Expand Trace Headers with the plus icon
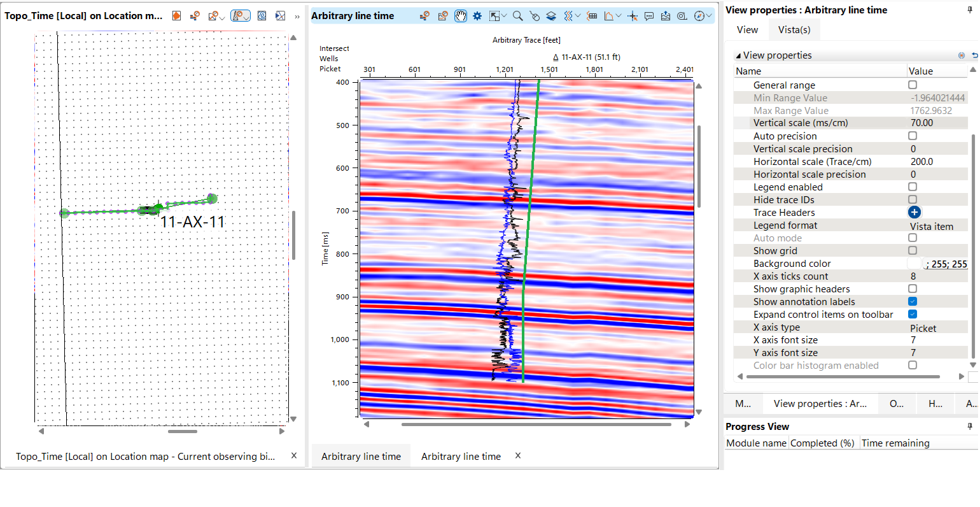This screenshot has height=507, width=980. [x=914, y=212]
